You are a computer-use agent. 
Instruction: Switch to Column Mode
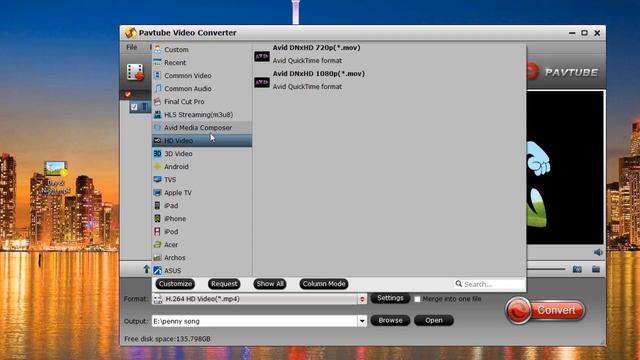point(324,284)
